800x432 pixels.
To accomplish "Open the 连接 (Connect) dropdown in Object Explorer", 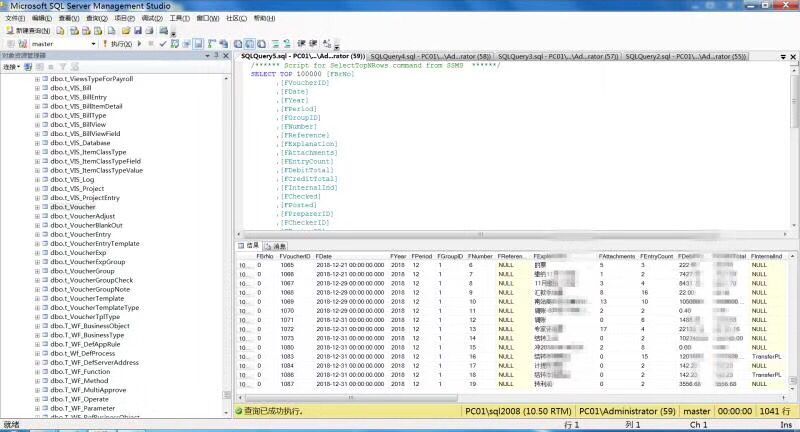I will pos(12,67).
